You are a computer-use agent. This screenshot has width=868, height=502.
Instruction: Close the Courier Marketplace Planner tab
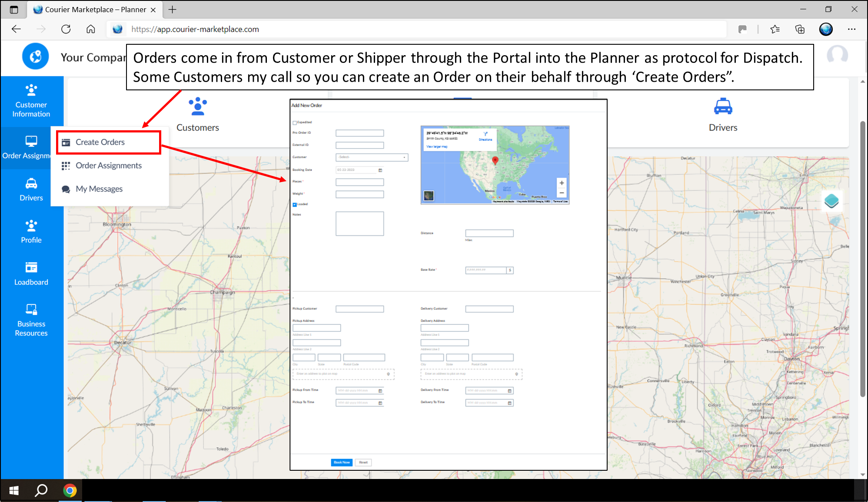(x=153, y=10)
